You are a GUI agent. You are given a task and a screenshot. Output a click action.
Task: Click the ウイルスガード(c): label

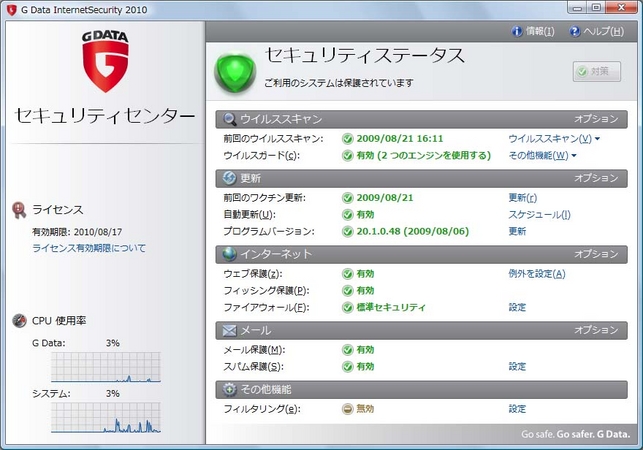point(261,155)
